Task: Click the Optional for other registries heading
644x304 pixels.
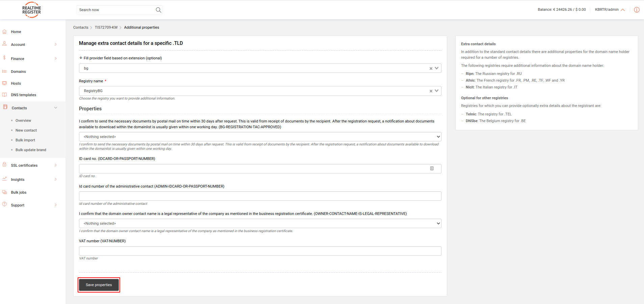Action: (x=484, y=98)
